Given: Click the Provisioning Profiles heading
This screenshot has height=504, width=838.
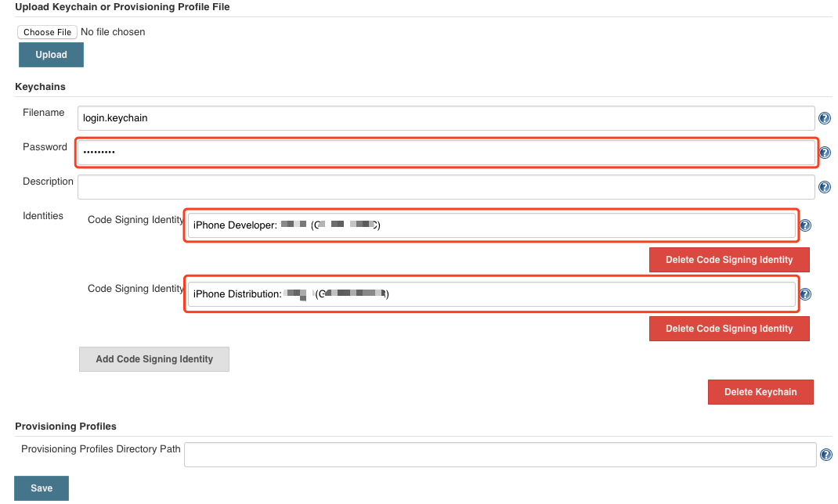Looking at the screenshot, I should [66, 426].
